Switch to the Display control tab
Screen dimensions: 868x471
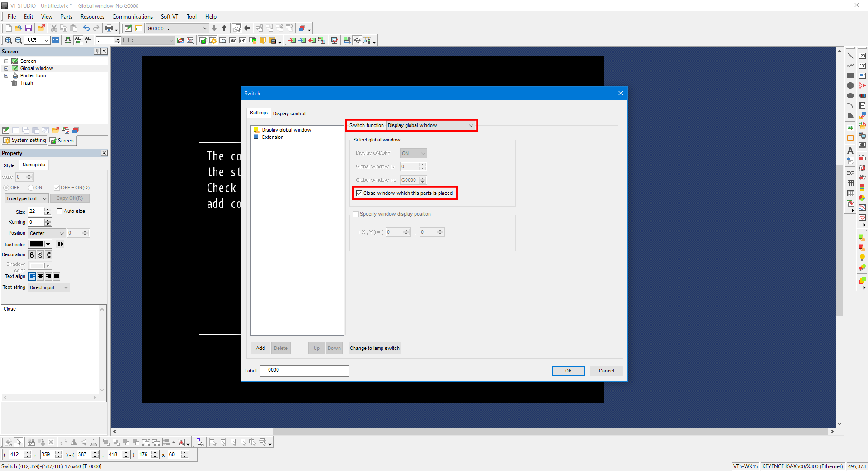pos(289,113)
